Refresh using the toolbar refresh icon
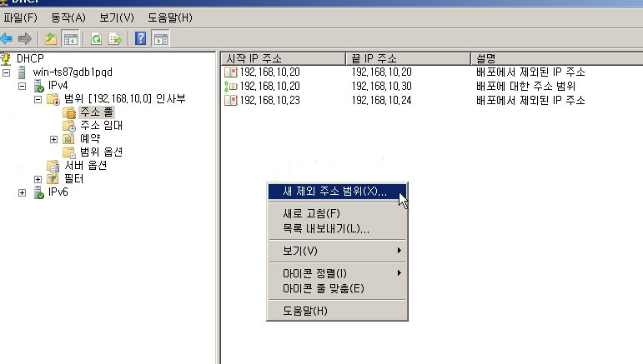The image size is (643, 364). (x=97, y=39)
